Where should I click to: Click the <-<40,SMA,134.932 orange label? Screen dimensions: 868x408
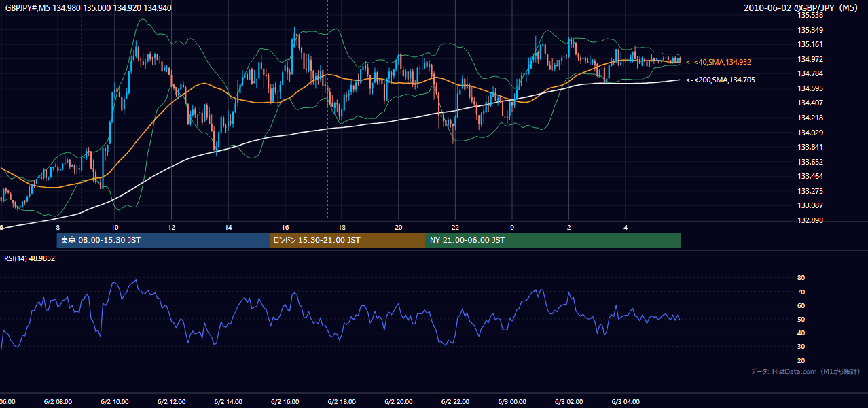tap(719, 62)
